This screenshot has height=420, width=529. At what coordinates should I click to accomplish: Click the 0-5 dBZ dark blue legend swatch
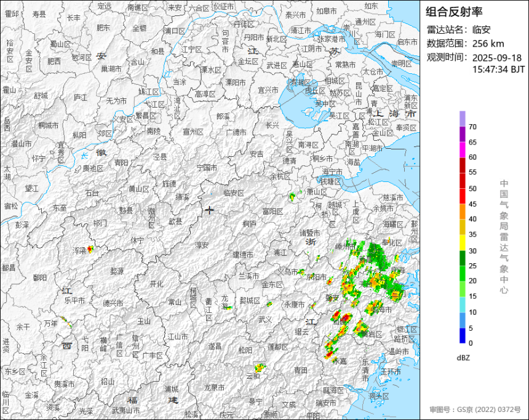click(x=462, y=335)
